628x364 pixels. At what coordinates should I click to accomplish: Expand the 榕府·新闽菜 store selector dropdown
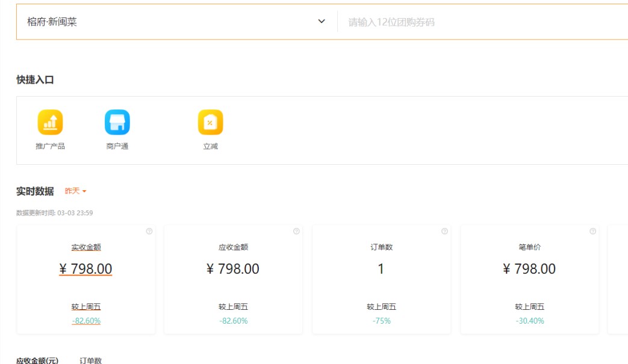click(321, 22)
